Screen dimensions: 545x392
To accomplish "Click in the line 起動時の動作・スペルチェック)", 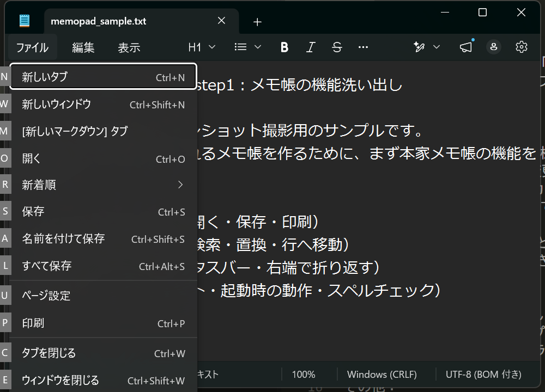I will click(x=330, y=291).
